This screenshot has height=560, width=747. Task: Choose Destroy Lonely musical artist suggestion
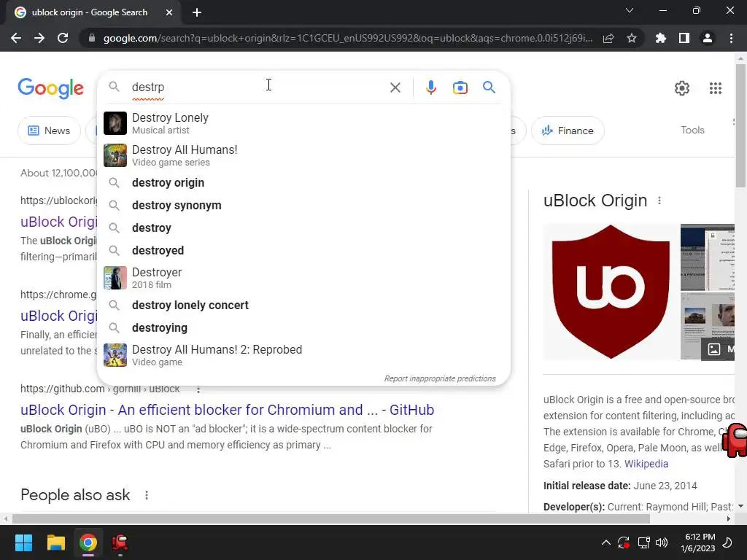303,123
